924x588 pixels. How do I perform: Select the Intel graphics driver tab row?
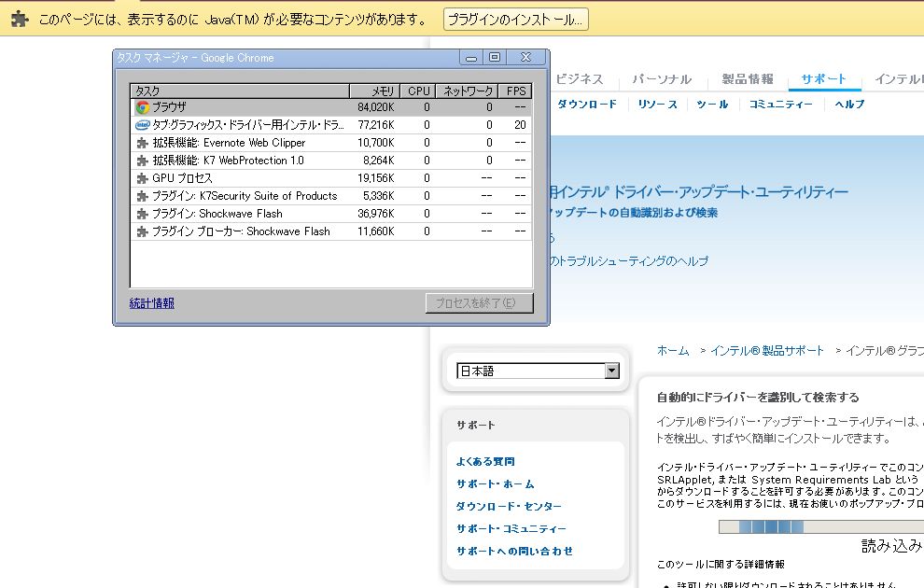pyautogui.click(x=331, y=125)
